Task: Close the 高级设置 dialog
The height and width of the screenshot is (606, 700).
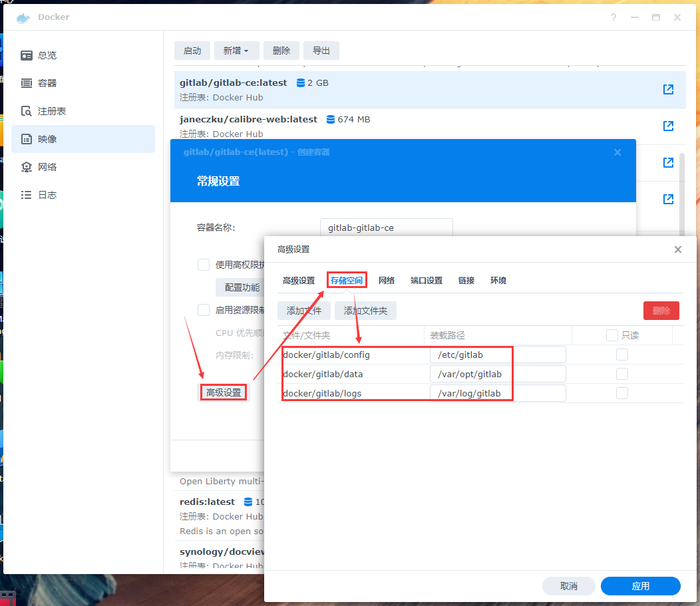Action: click(x=677, y=249)
